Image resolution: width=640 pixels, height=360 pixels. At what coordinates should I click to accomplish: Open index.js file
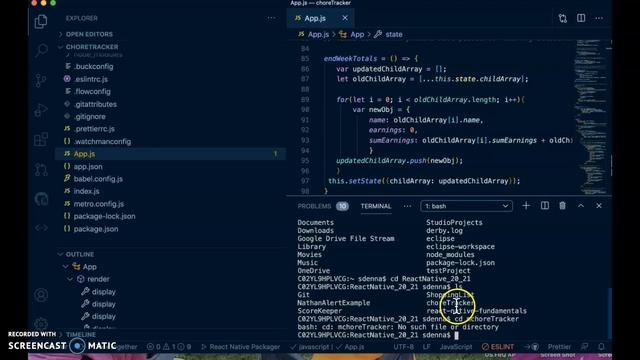coord(86,191)
